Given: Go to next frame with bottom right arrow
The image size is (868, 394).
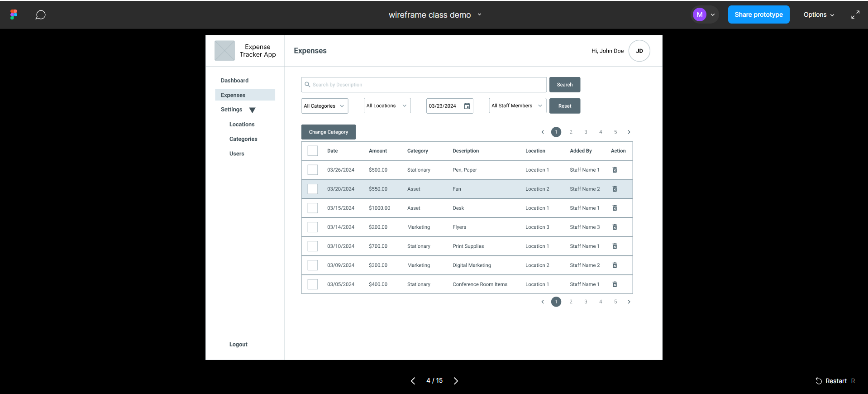Looking at the screenshot, I should 456,381.
